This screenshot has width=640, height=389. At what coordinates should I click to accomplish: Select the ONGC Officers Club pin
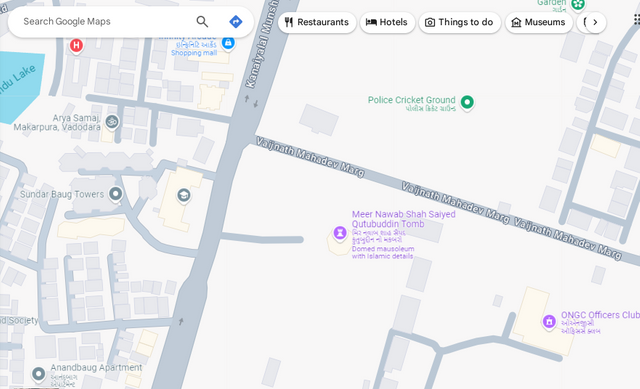coord(549,322)
